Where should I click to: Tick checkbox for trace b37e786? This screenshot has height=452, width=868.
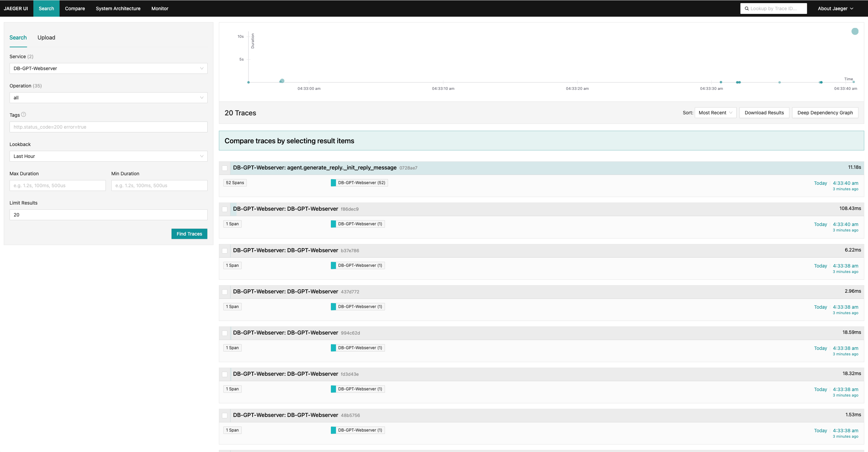click(225, 251)
